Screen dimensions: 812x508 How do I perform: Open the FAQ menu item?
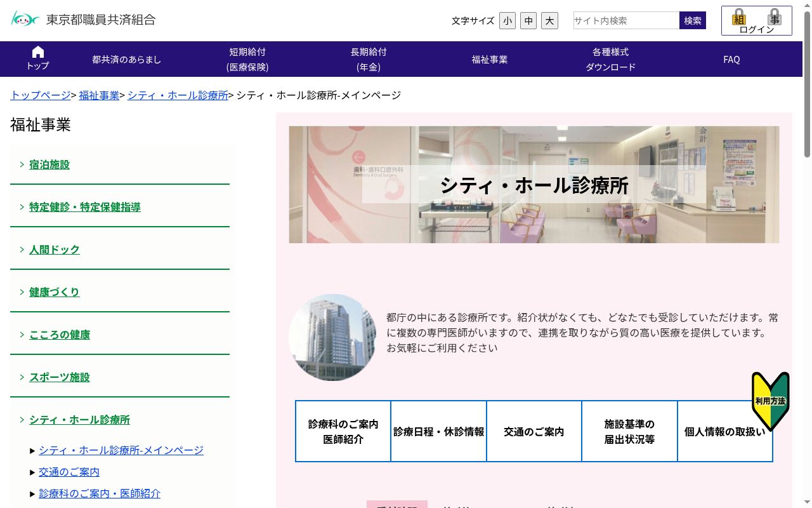pos(731,59)
